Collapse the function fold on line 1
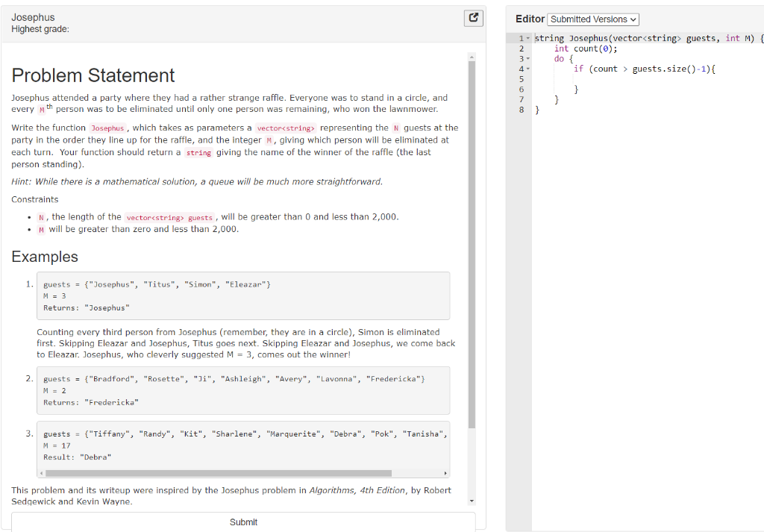Screen dimensions: 764x532 click(527, 37)
